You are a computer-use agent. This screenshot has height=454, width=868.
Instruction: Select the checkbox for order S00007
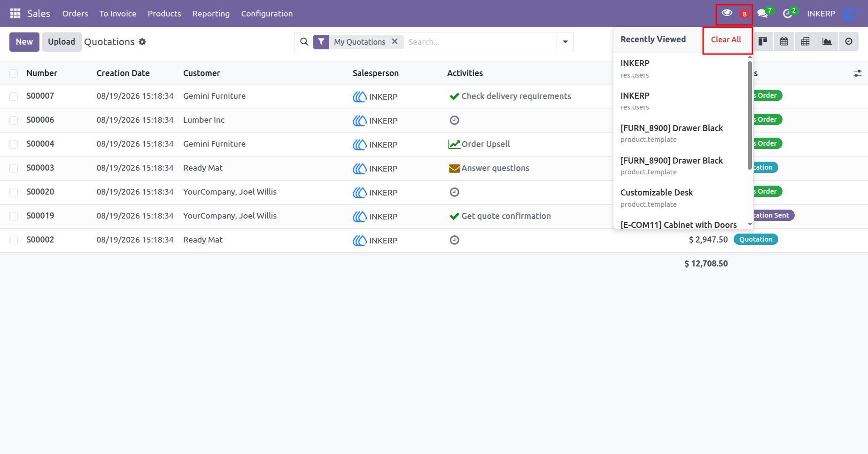14,96
